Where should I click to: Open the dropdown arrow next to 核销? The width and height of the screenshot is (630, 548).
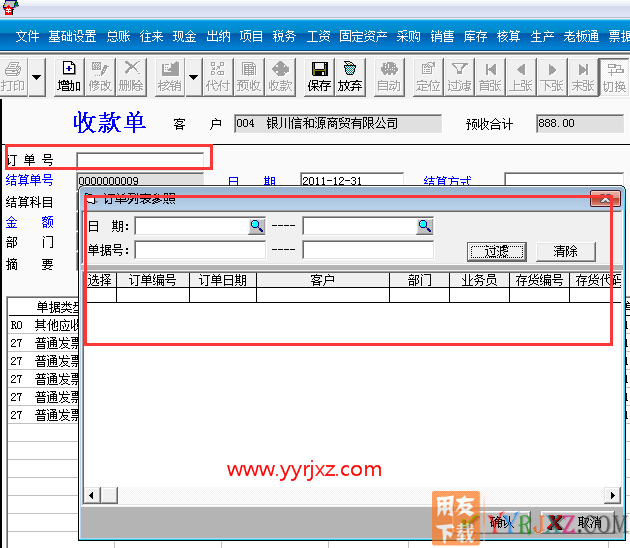tap(193, 77)
